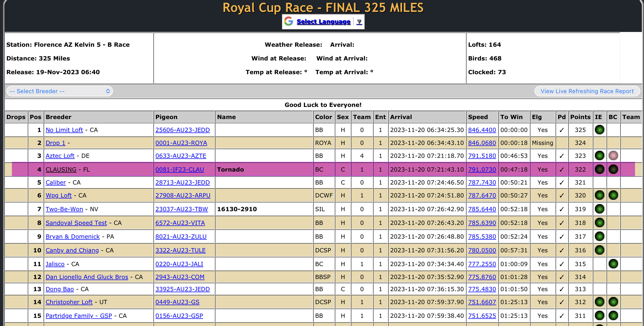
Task: Click the Speed column header
Action: click(x=478, y=117)
